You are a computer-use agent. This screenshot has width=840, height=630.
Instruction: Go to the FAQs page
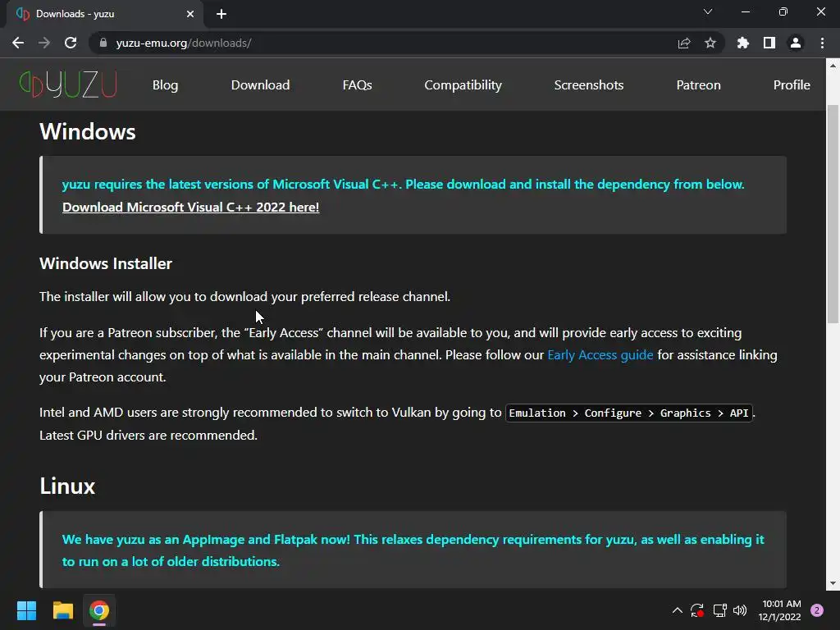358,85
